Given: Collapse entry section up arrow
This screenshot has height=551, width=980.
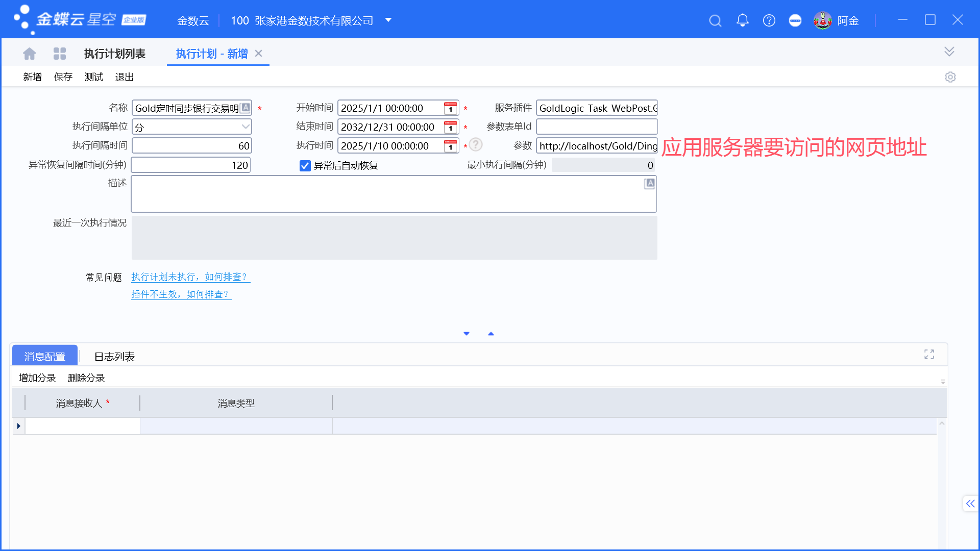Looking at the screenshot, I should point(491,334).
